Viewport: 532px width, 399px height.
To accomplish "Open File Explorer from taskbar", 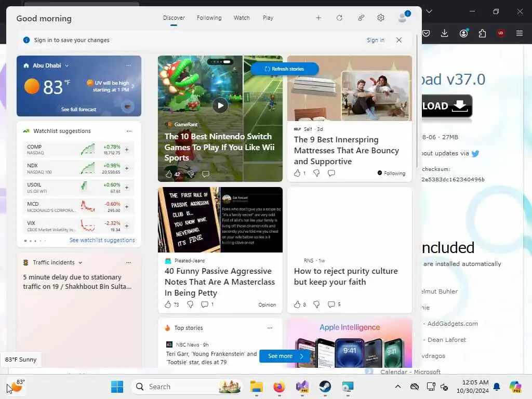I will pyautogui.click(x=257, y=387).
